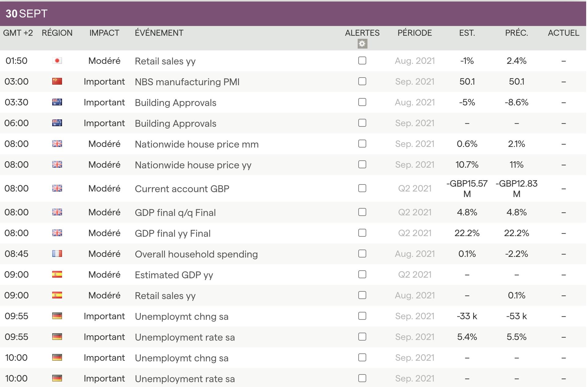Screen dimensions: 588x387
Task: Enable alert for 10:00 Unemployment rate sa
Action: 362,378
